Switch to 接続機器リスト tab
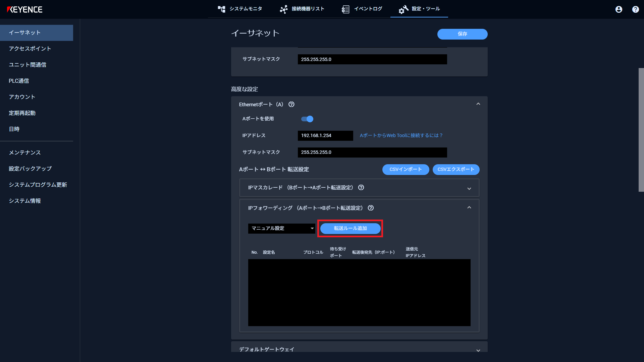The height and width of the screenshot is (362, 644). (x=302, y=9)
